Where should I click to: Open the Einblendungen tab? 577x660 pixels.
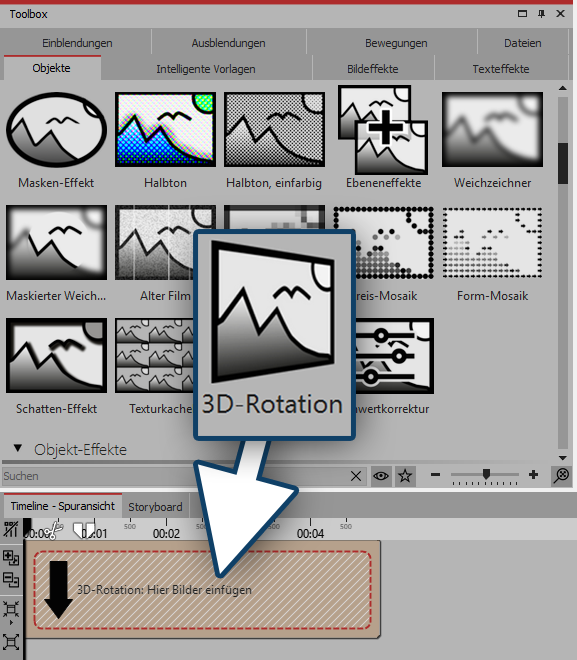[x=77, y=43]
